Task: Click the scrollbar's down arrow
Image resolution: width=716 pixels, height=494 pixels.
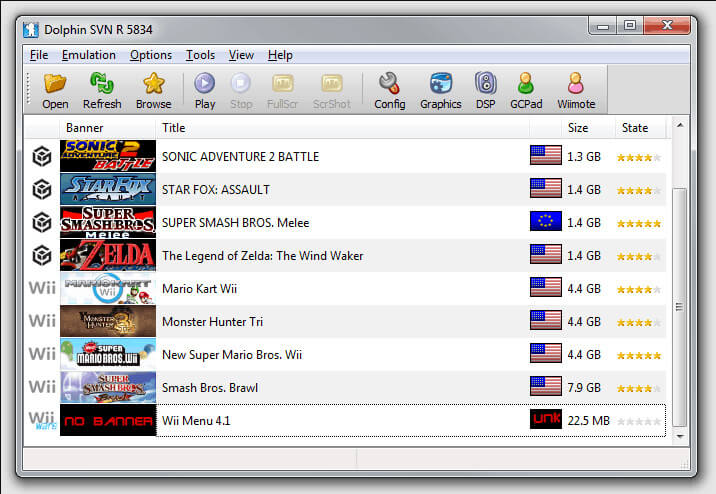Action: [680, 437]
